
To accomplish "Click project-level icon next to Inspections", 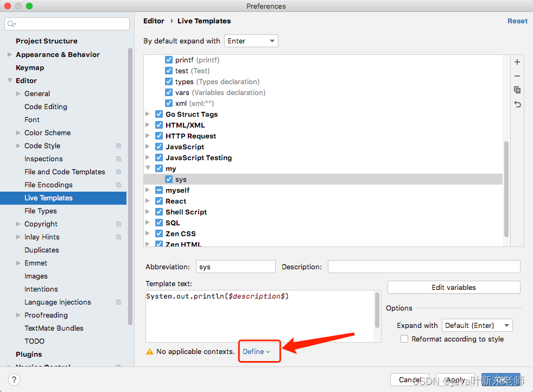I will pyautogui.click(x=118, y=159).
